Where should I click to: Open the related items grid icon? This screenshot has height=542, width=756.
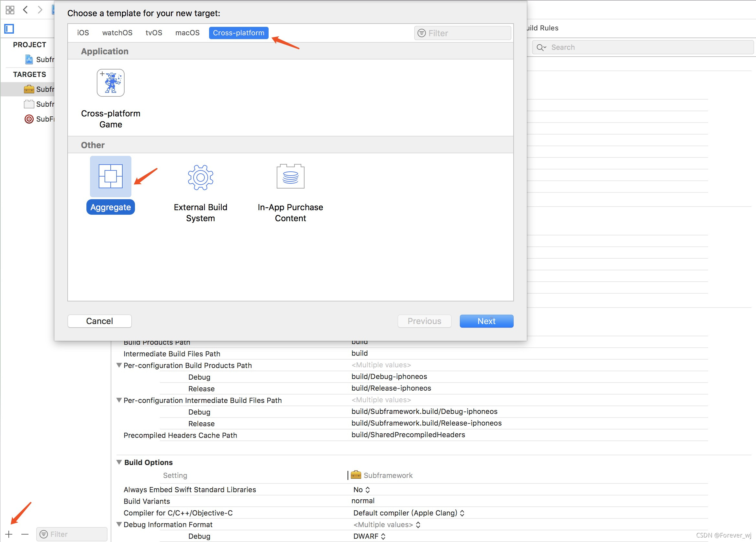(x=10, y=10)
